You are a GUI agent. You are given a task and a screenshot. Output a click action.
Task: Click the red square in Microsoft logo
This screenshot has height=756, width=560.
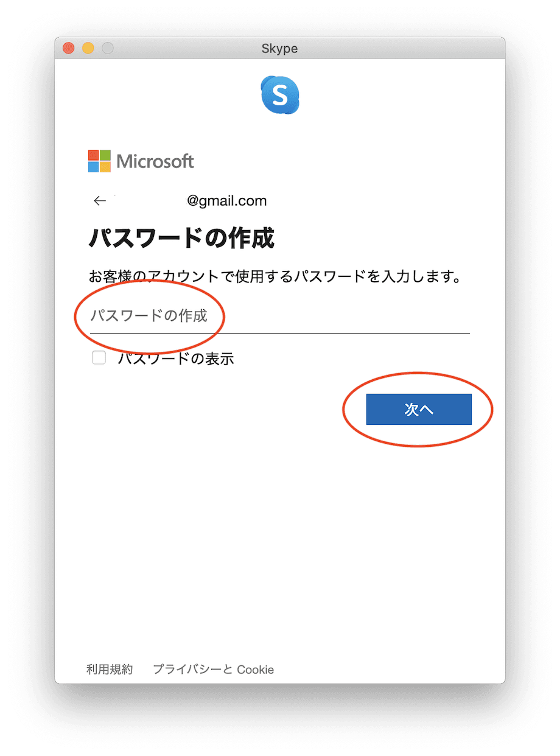[x=93, y=155]
